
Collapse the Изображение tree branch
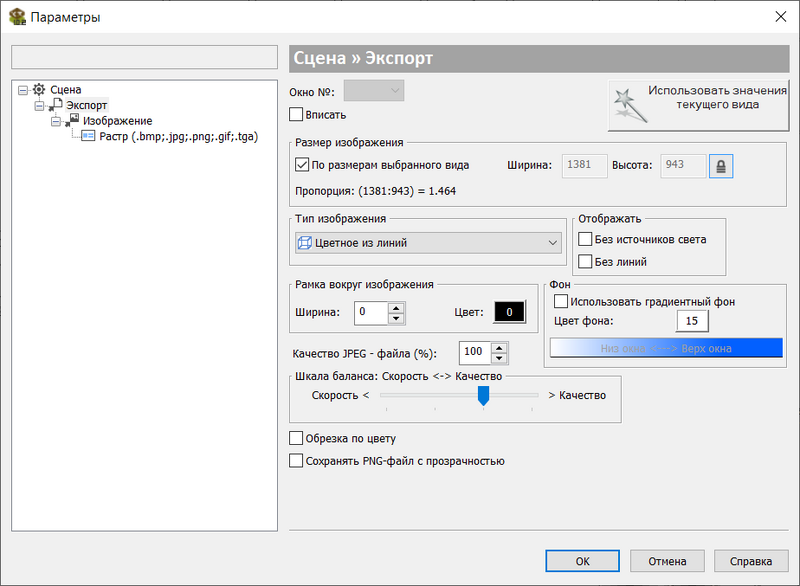(56, 121)
